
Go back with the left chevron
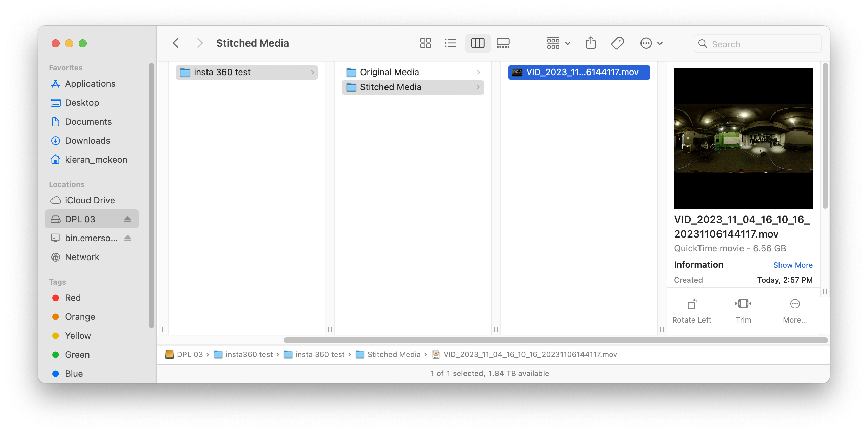[x=175, y=43]
